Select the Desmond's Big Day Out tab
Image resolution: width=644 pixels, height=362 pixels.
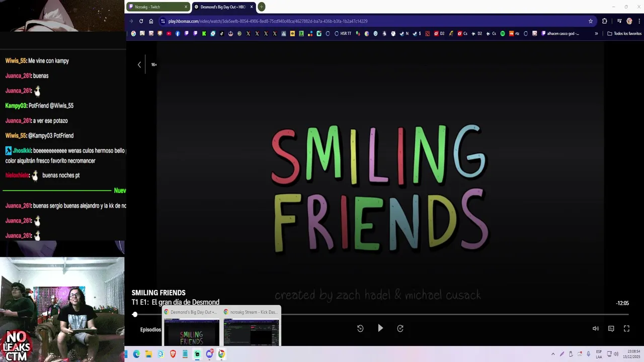[223, 7]
